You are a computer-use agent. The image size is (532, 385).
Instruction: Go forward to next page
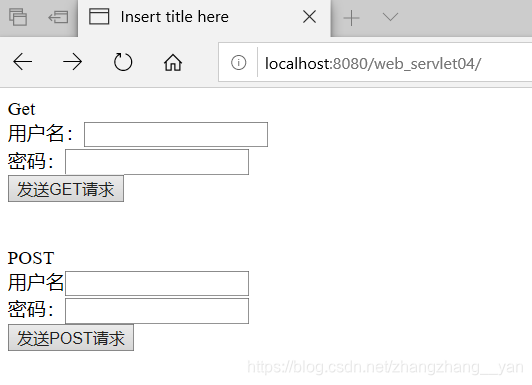tap(73, 62)
